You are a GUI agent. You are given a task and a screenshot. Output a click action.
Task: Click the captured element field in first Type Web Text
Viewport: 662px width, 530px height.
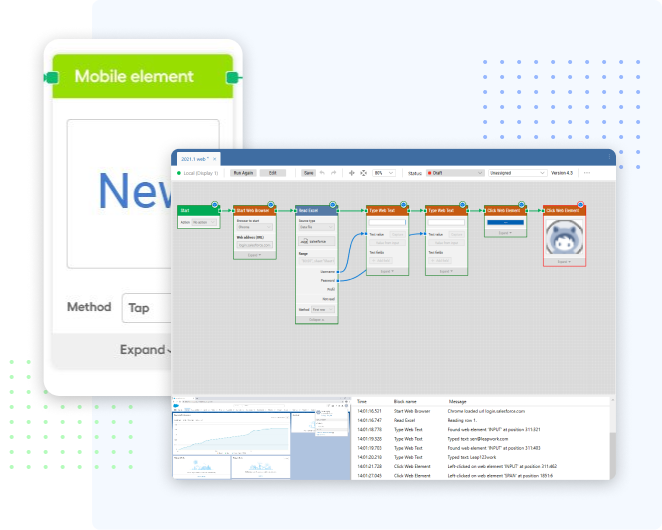387,222
